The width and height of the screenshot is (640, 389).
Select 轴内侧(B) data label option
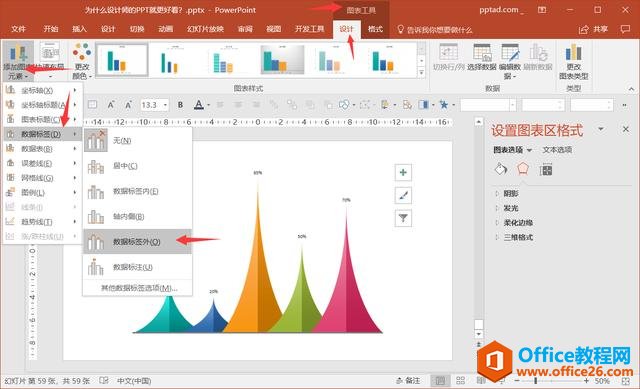137,216
